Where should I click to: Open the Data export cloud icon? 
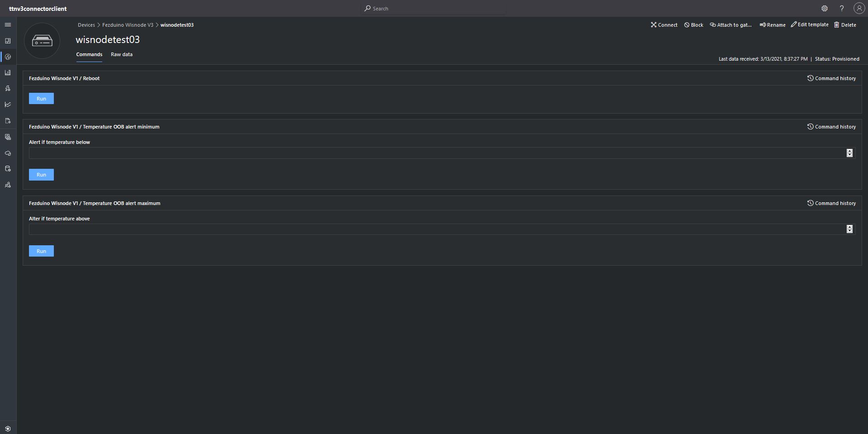[8, 153]
